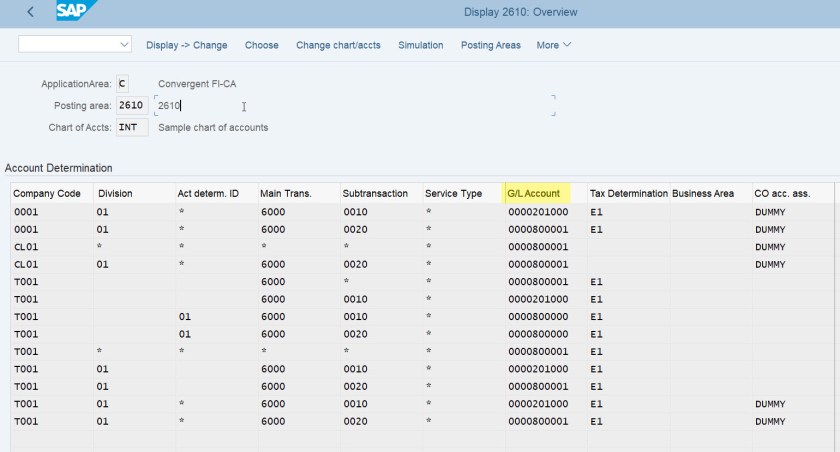
Task: Run the Simulation function
Action: point(420,45)
